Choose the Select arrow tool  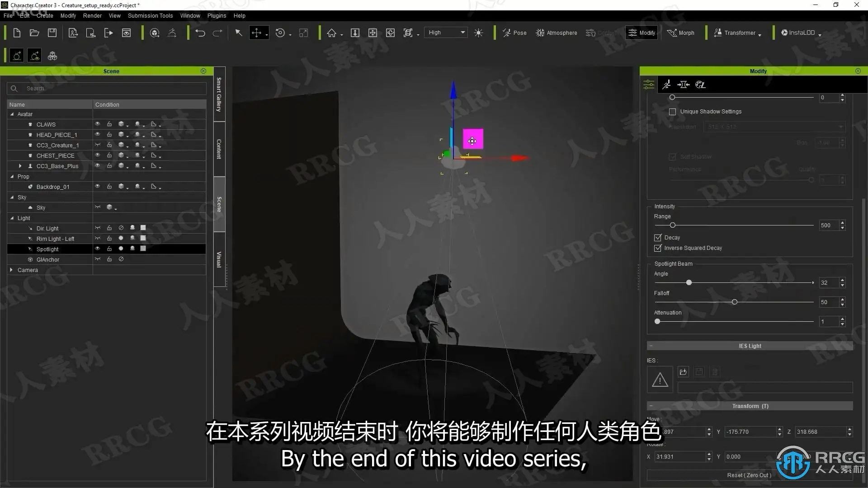tap(239, 33)
